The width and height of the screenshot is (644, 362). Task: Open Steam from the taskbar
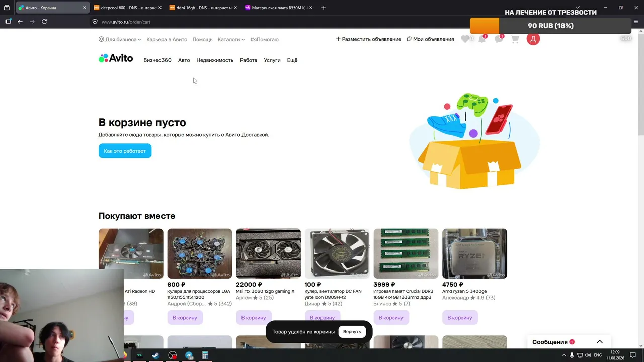(155, 355)
